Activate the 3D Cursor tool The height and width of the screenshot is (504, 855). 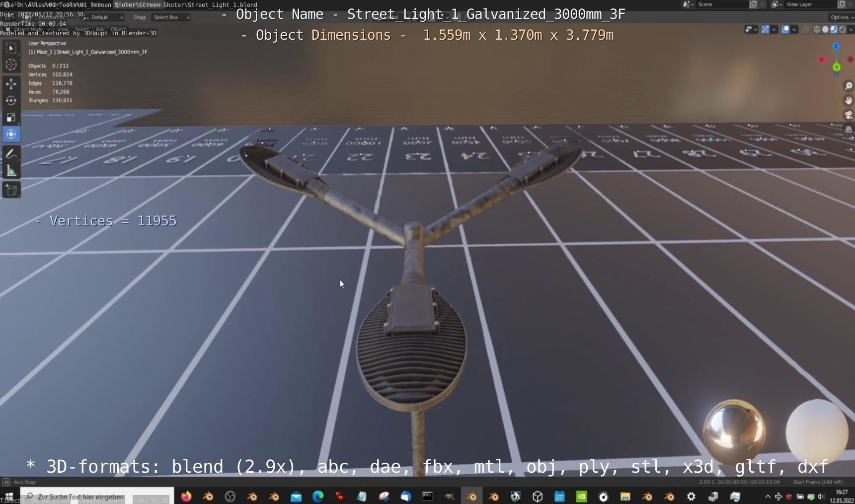pyautogui.click(x=11, y=65)
